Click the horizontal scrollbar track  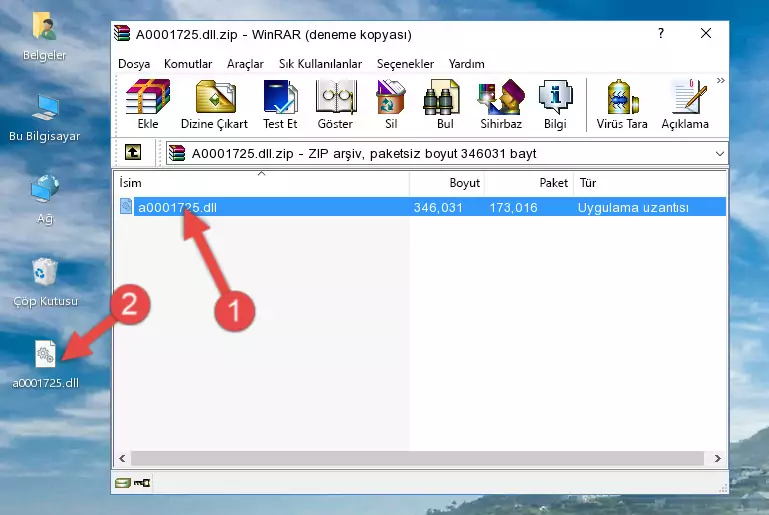point(417,458)
